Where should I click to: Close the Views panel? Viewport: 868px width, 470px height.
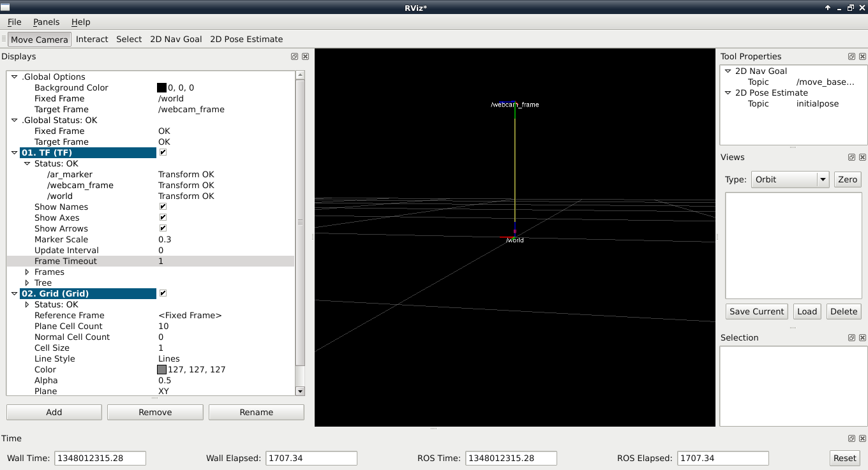(x=862, y=158)
